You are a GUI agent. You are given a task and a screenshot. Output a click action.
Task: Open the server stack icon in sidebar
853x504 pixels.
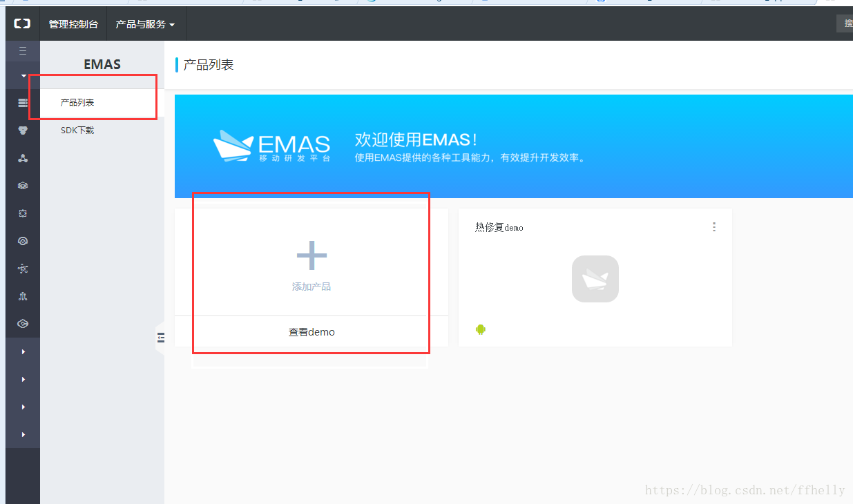click(x=23, y=103)
